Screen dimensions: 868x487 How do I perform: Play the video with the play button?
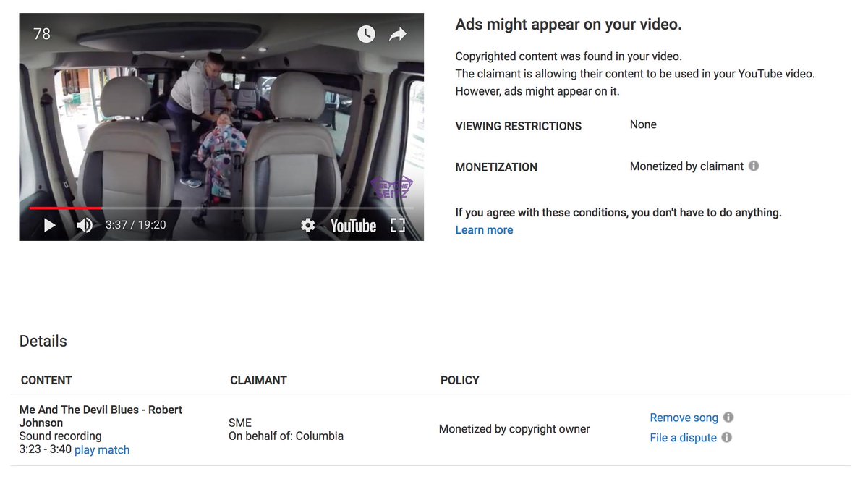(x=49, y=225)
